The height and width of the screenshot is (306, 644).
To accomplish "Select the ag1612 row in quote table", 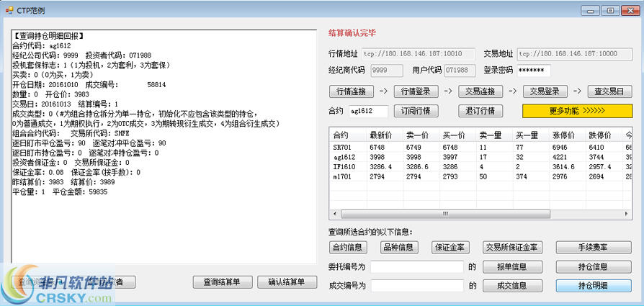I will (480, 157).
